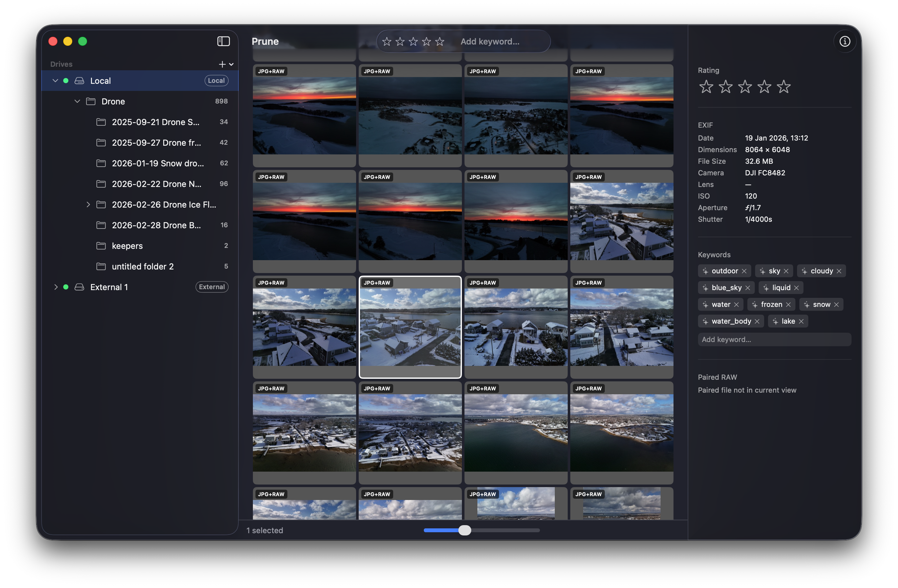Set two-star rating in Rating panel

click(x=725, y=87)
